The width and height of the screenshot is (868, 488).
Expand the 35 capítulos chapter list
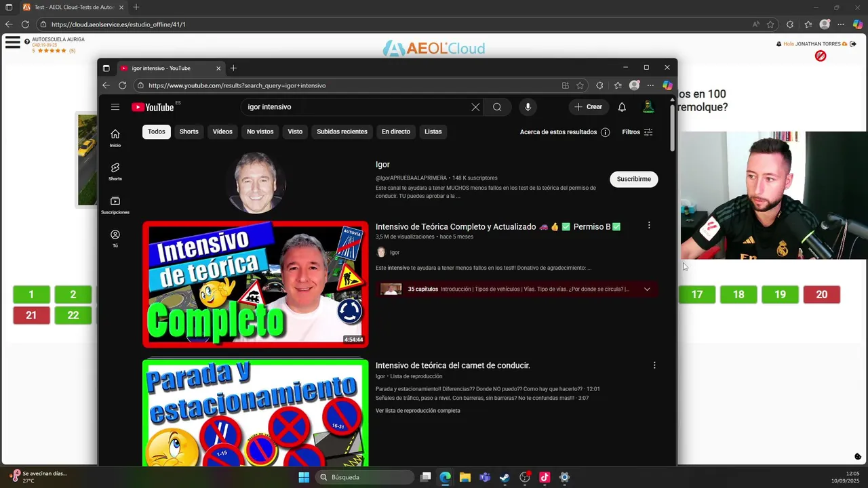(647, 289)
